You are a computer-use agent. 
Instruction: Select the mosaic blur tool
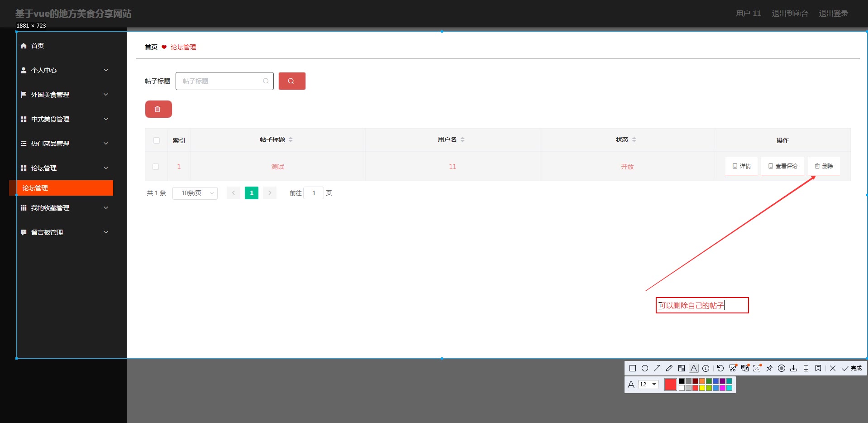[x=682, y=368]
